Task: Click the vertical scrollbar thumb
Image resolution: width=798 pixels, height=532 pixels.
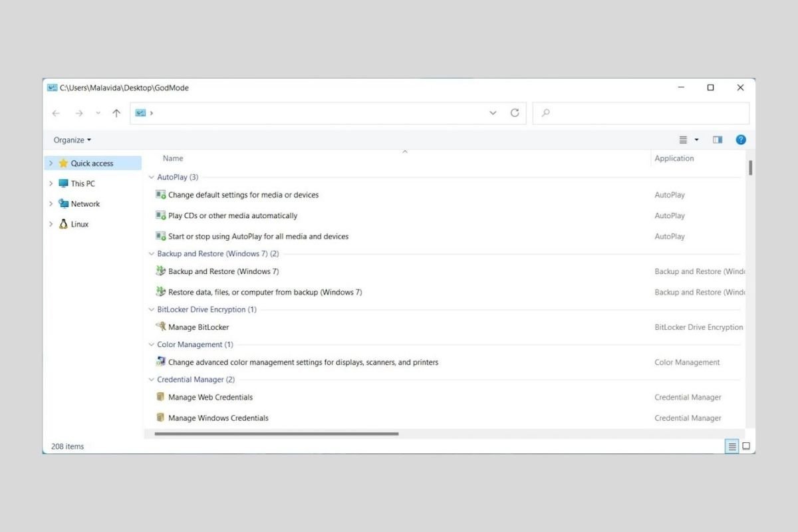Action: (x=750, y=168)
